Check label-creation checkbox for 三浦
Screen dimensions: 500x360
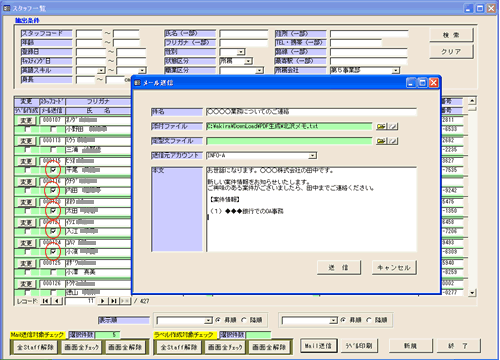tap(27, 150)
